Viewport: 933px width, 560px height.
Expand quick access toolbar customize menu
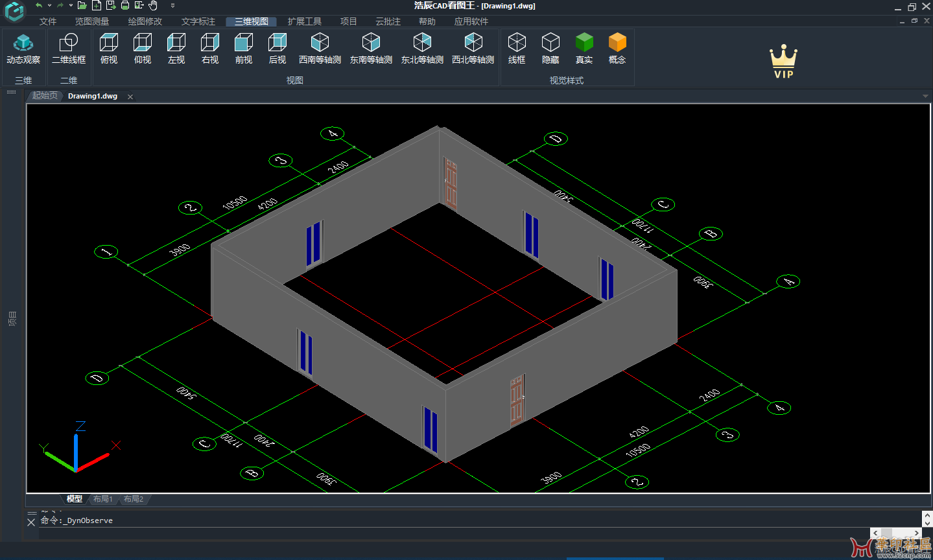point(172,5)
